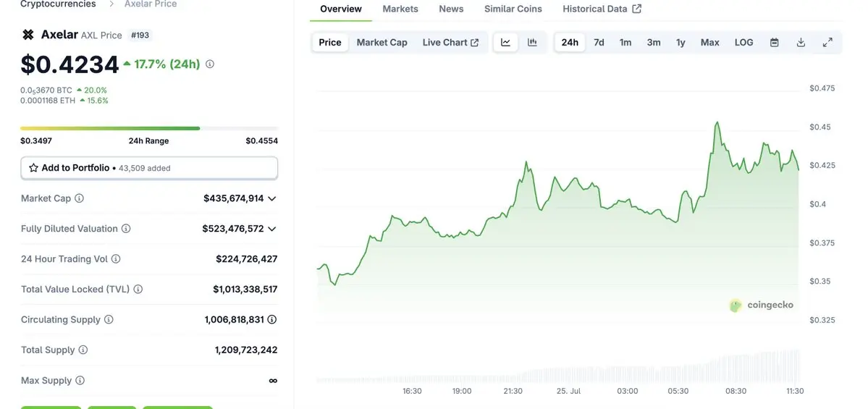Click info icon beside Total Supply

coord(83,350)
